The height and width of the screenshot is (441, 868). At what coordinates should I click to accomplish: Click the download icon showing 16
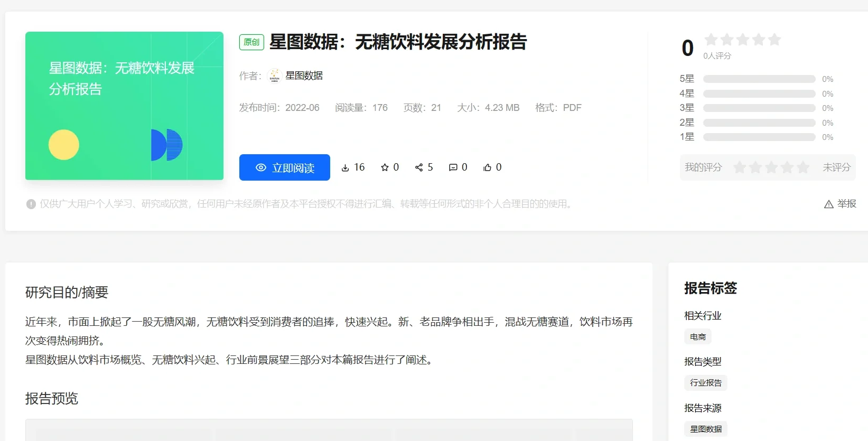[x=345, y=168]
